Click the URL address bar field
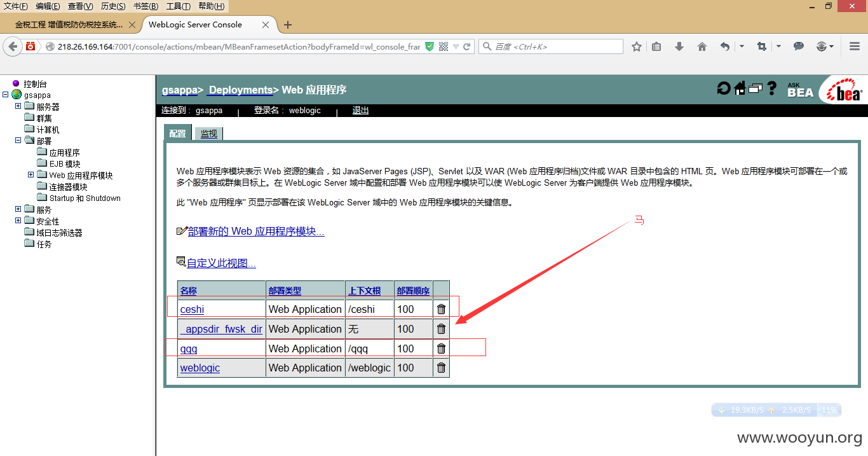 click(x=239, y=46)
